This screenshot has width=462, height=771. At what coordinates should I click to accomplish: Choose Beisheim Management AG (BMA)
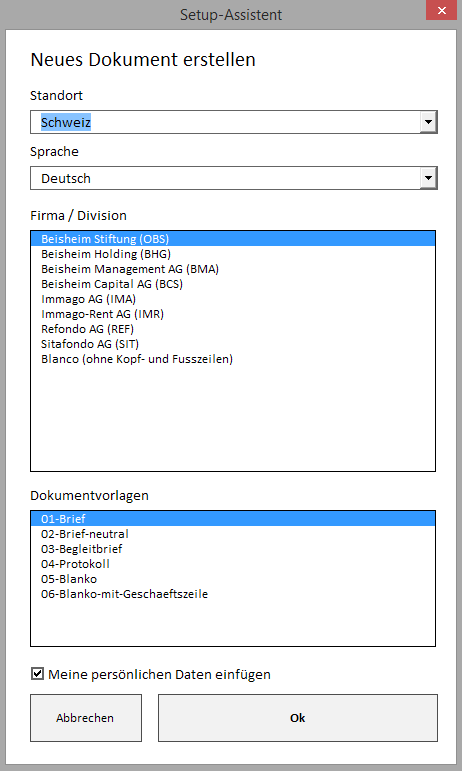click(233, 269)
